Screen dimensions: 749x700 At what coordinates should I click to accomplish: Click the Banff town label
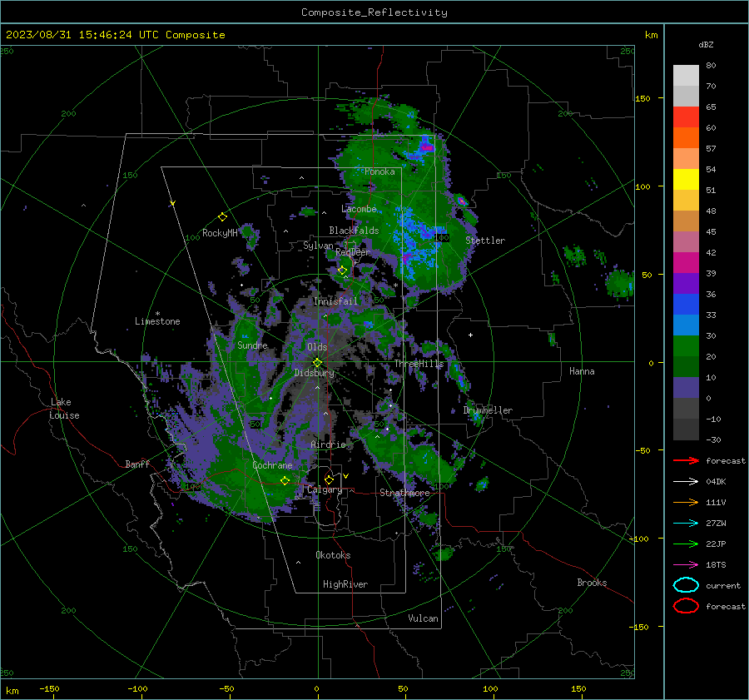tap(137, 464)
